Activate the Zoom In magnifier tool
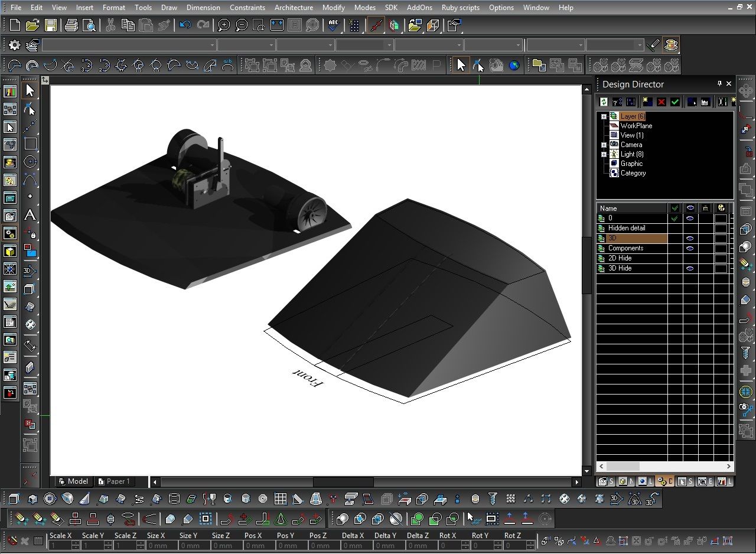 click(223, 25)
